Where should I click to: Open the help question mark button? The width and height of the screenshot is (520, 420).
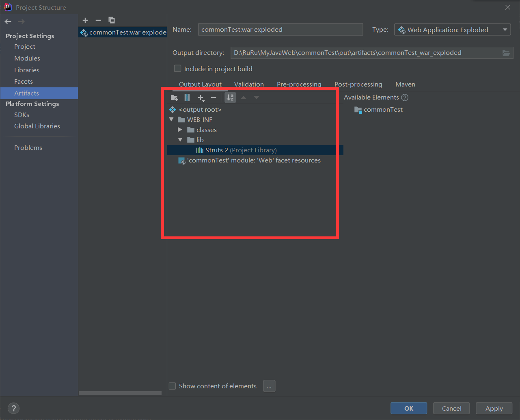(13, 408)
